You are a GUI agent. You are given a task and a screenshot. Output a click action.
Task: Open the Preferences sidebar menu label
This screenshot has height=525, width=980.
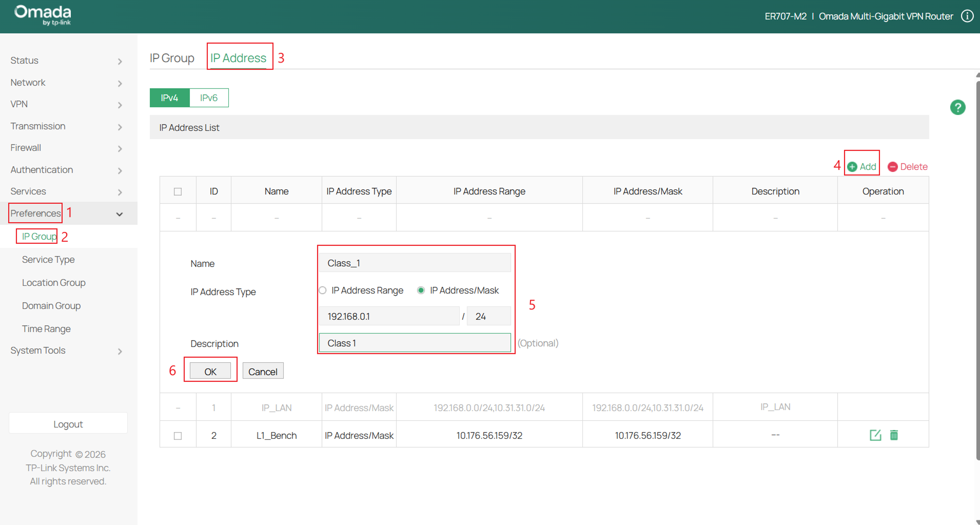[x=35, y=213]
